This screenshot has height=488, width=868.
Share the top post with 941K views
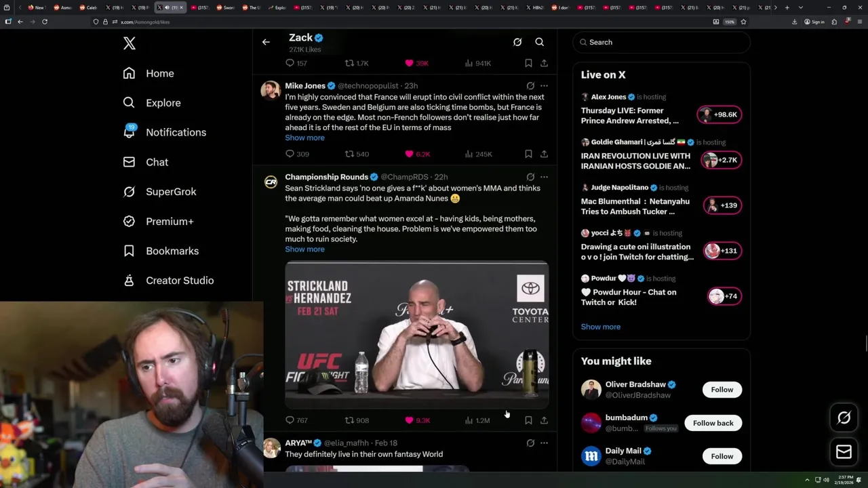click(x=544, y=63)
